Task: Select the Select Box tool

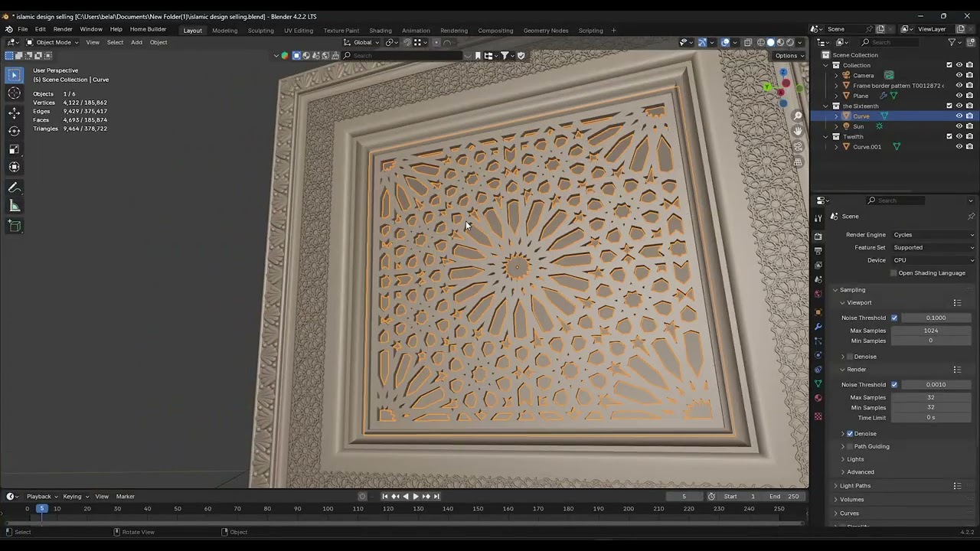Action: click(x=14, y=75)
